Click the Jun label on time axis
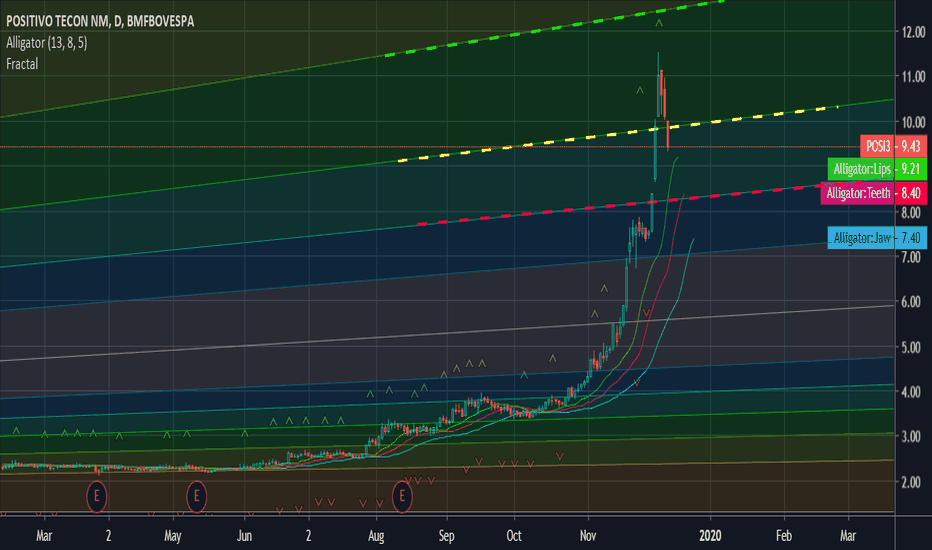Image resolution: width=932 pixels, height=550 pixels. click(x=244, y=536)
